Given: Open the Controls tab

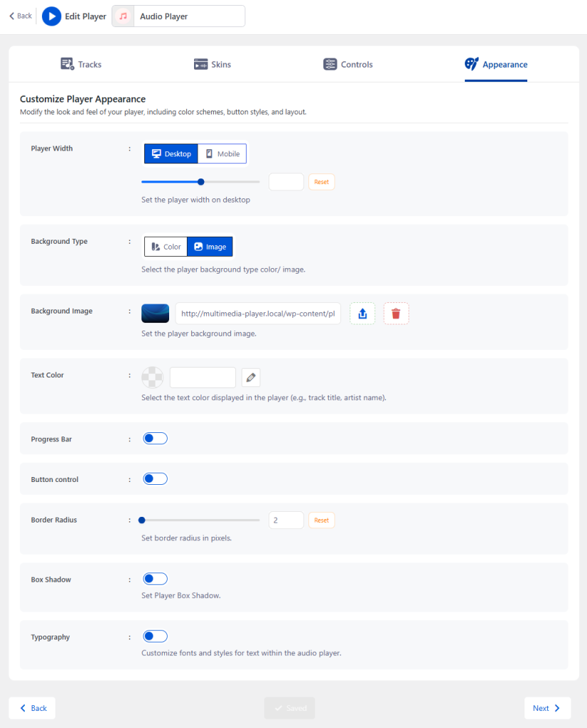Looking at the screenshot, I should pyautogui.click(x=348, y=64).
